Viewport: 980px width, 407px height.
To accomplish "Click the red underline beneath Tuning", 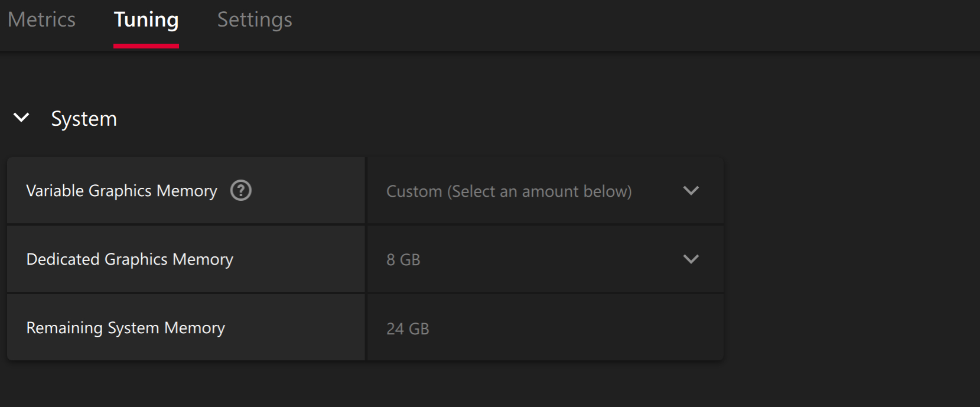I will tap(146, 45).
